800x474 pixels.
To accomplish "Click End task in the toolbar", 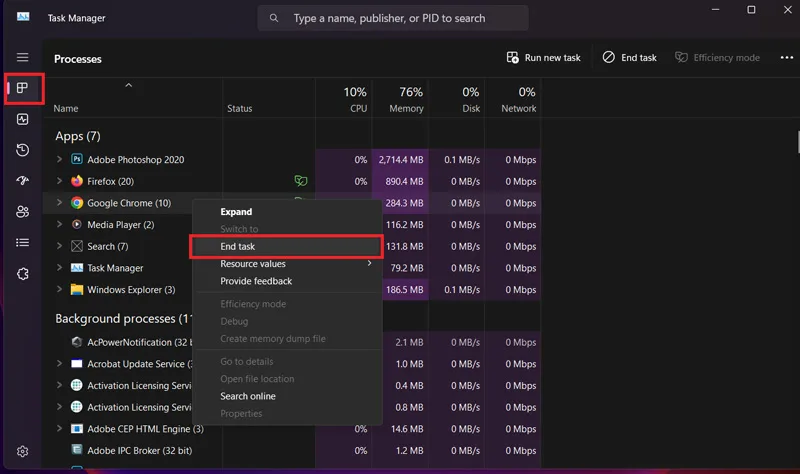I will (x=630, y=58).
